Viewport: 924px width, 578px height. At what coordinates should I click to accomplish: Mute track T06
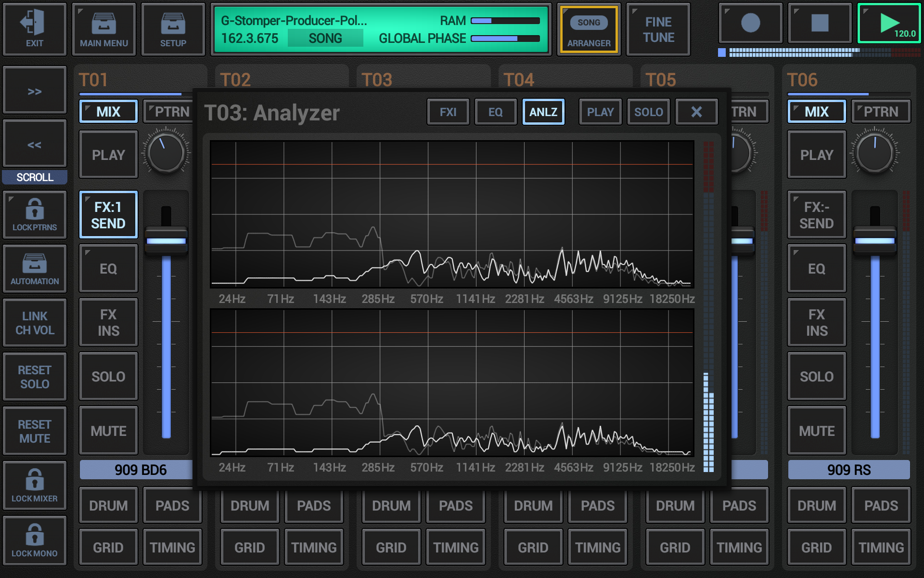pos(816,430)
